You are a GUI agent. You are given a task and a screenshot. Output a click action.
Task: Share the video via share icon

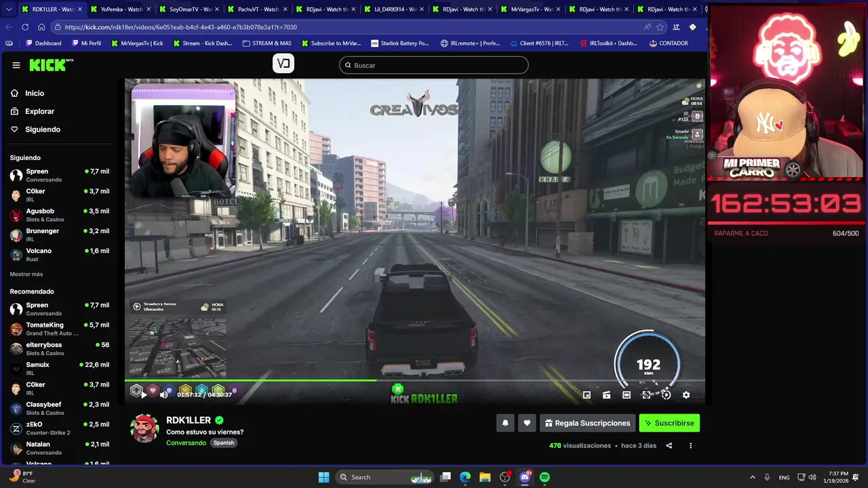[669, 445]
